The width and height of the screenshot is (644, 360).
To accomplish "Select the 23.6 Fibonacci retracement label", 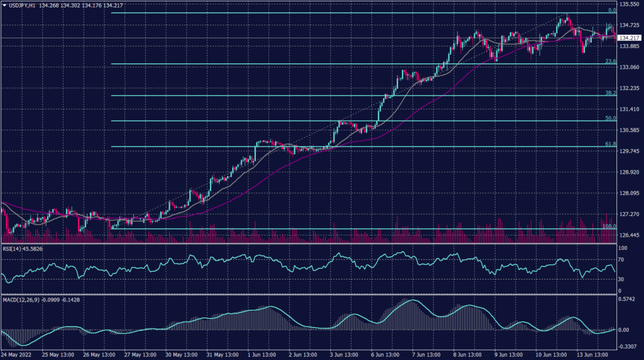I will click(x=609, y=61).
